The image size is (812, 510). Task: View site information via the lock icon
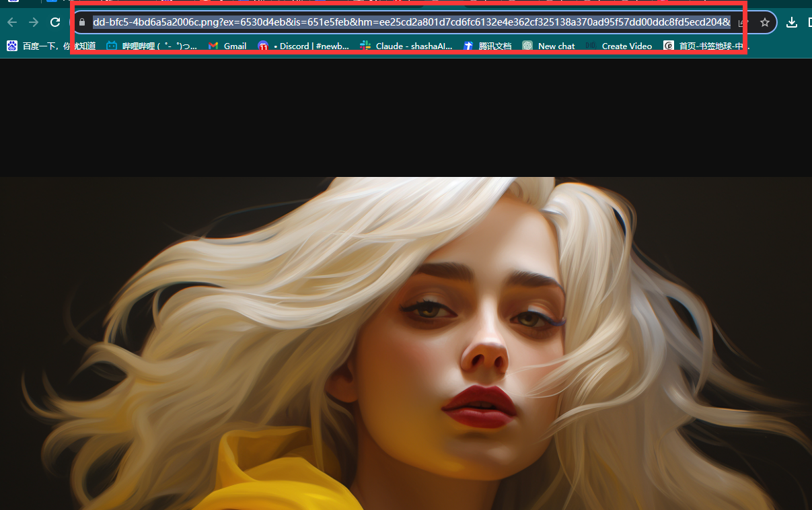(x=82, y=22)
